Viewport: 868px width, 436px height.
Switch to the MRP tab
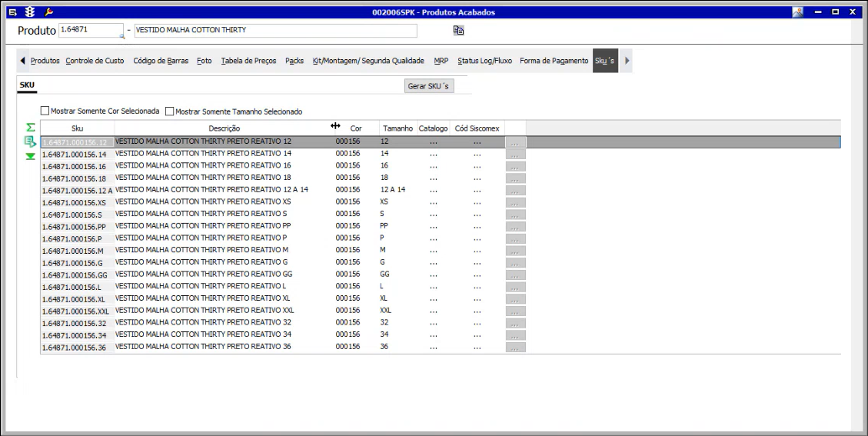pyautogui.click(x=441, y=61)
